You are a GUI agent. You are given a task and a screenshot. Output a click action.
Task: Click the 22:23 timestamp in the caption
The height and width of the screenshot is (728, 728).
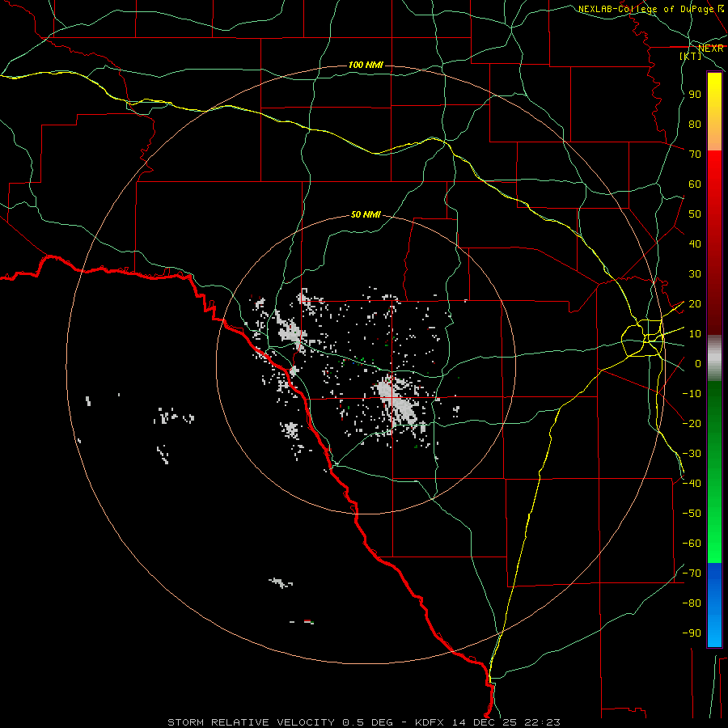pyautogui.click(x=542, y=722)
